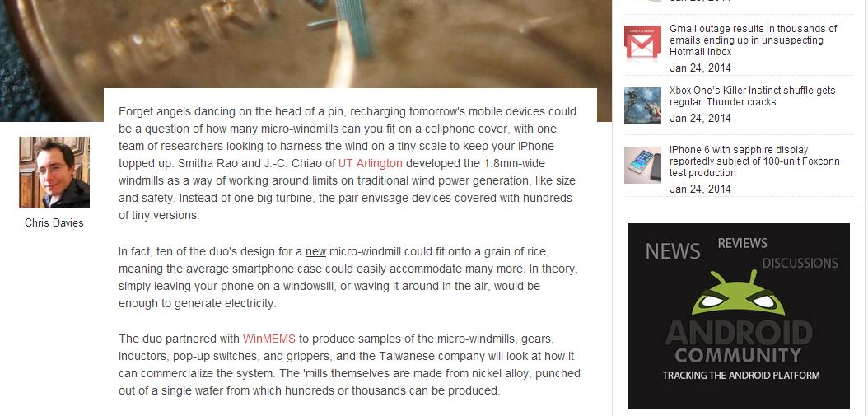Click Chris Davies author photo
Viewport: 868px width, 416px height.
tap(54, 172)
